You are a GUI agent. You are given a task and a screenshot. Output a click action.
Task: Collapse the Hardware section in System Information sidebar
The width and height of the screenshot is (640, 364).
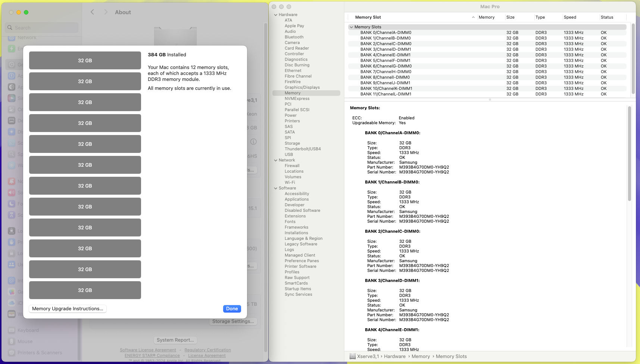(x=276, y=15)
